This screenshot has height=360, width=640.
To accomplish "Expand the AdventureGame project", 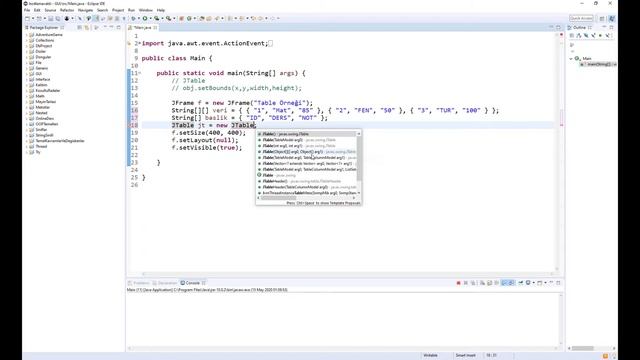I will 27,35.
